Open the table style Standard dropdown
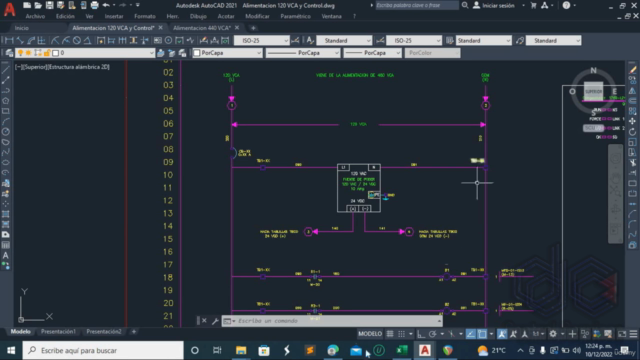Screen dimensions: 640x360 tap(484, 40)
